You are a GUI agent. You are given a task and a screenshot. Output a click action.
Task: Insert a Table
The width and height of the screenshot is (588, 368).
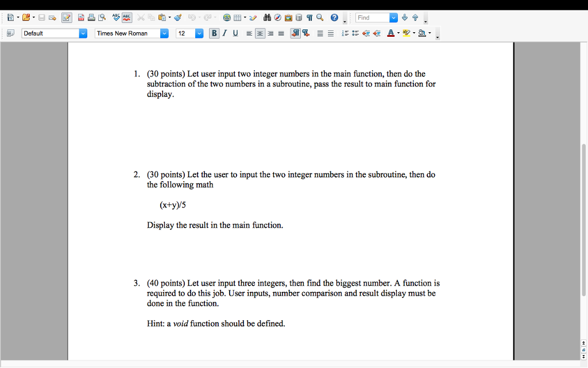point(237,18)
